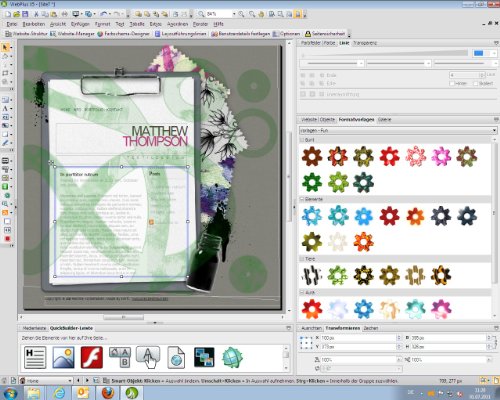Open Windows Explorer folder on taskbar
Image resolution: width=500 pixels, height=400 pixels.
click(34, 393)
